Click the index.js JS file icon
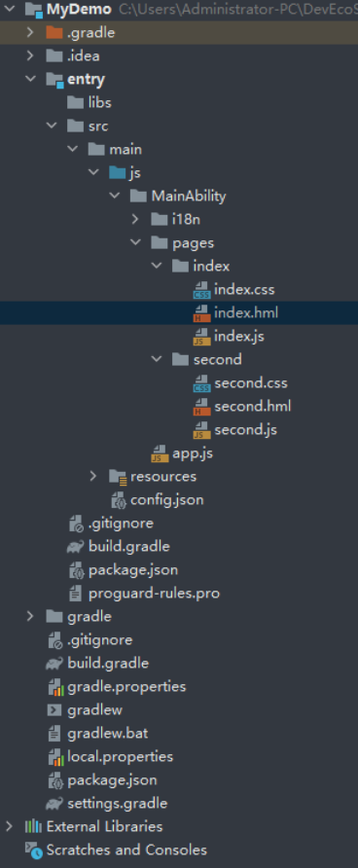The image size is (358, 868). (x=201, y=336)
